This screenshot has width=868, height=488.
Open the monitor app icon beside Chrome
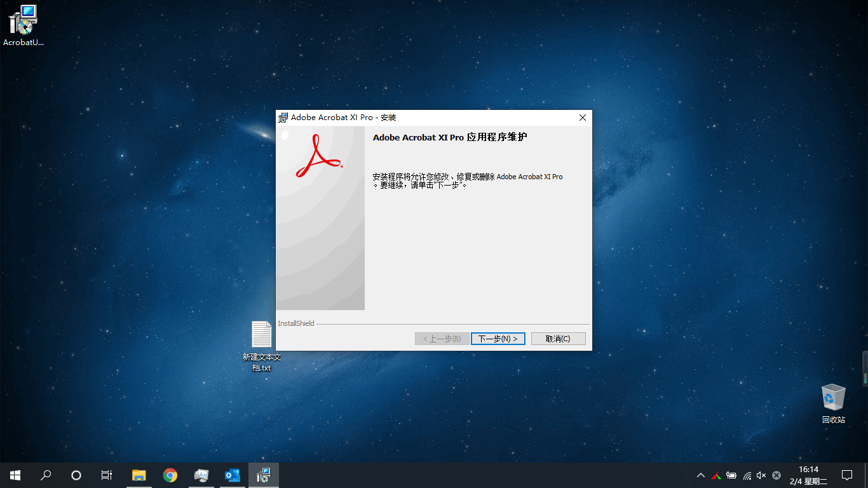[x=201, y=475]
